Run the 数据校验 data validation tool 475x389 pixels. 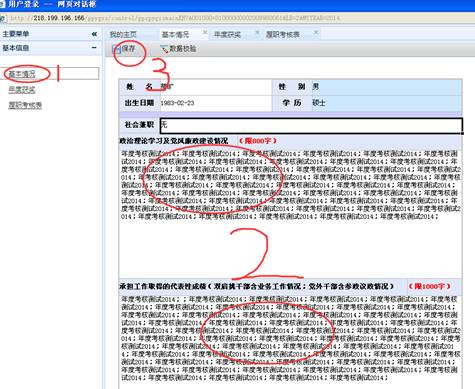(178, 49)
